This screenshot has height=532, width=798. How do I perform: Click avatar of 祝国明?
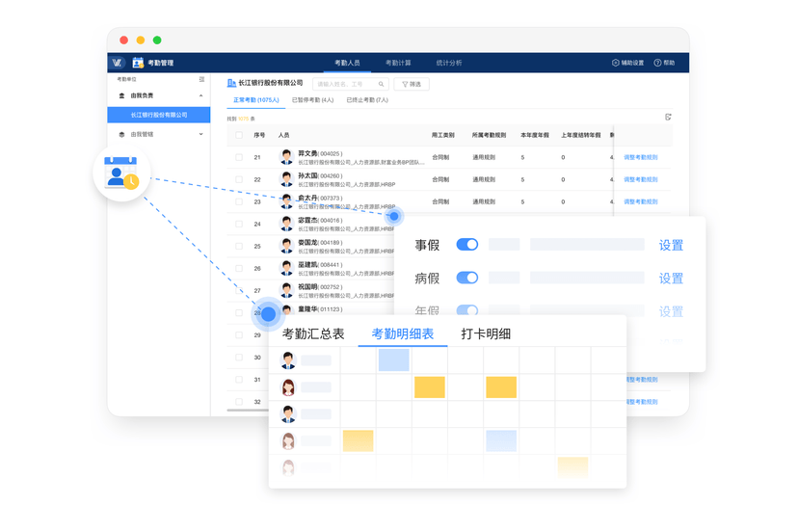tap(286, 290)
